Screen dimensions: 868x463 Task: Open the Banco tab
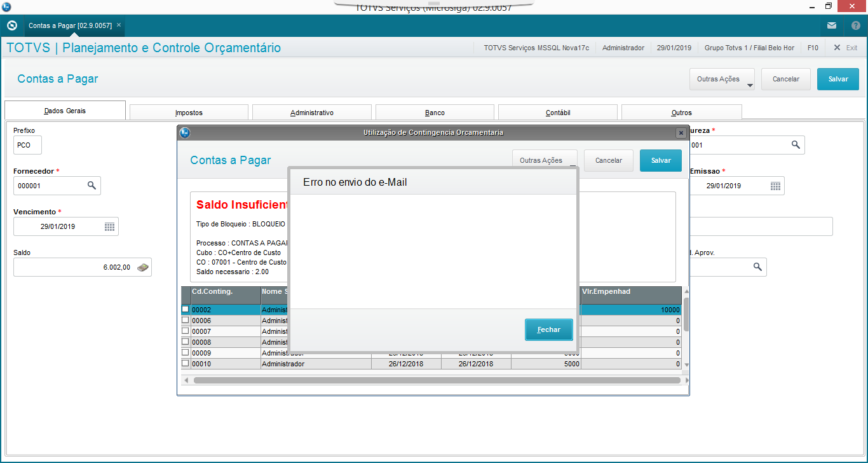(x=435, y=113)
